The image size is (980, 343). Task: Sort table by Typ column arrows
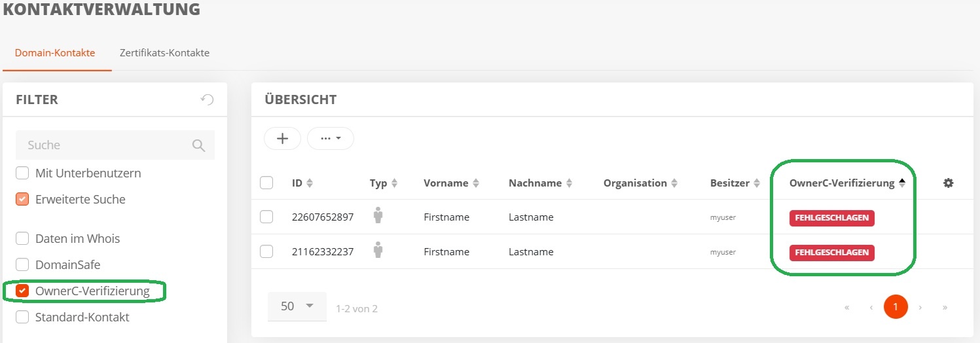[394, 183]
